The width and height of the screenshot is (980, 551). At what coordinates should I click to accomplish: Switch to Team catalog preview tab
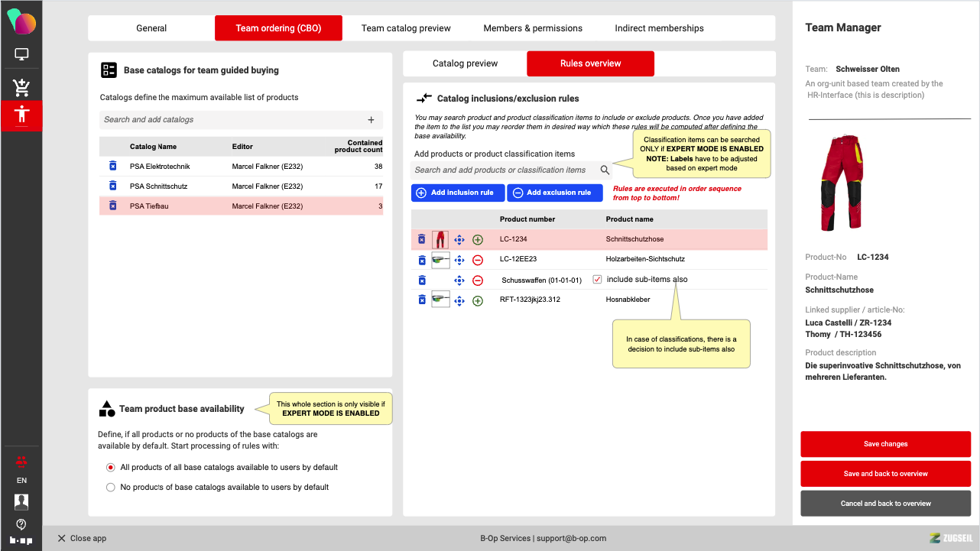click(406, 28)
